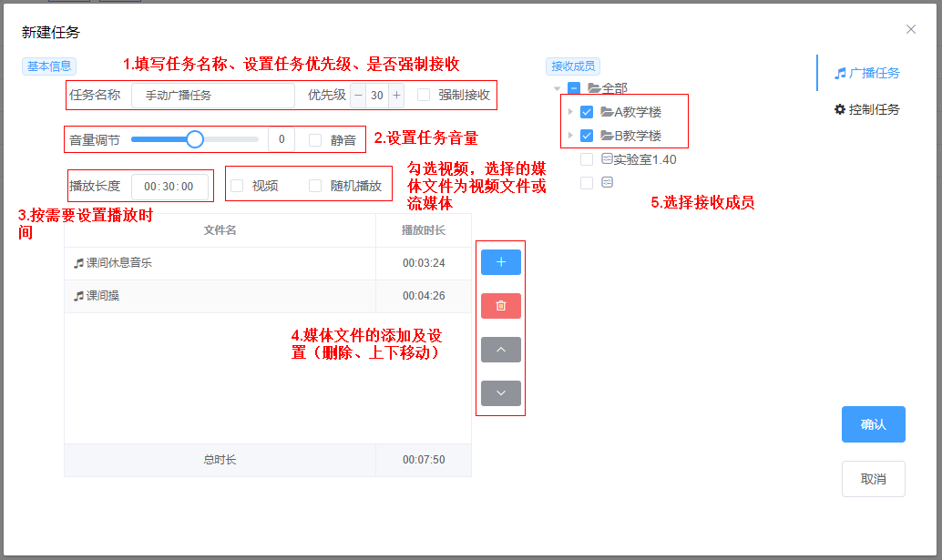Screen dimensions: 942x560
Task: Close the new task dialog
Action: click(910, 29)
